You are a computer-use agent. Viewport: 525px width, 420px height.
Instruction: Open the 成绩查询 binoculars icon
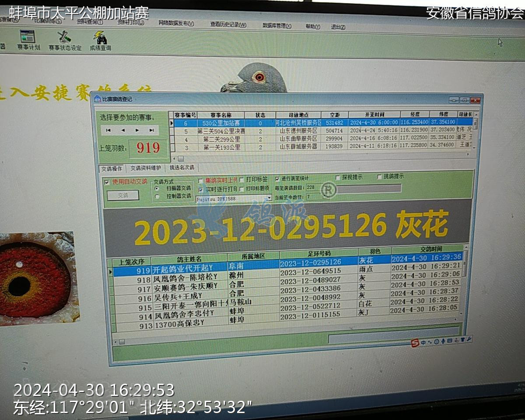(101, 37)
